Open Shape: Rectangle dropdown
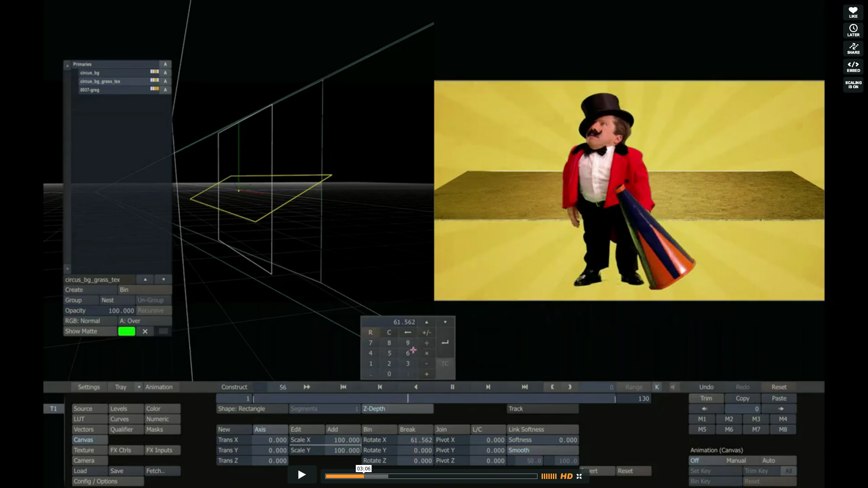The height and width of the screenshot is (488, 868). pyautogui.click(x=252, y=408)
